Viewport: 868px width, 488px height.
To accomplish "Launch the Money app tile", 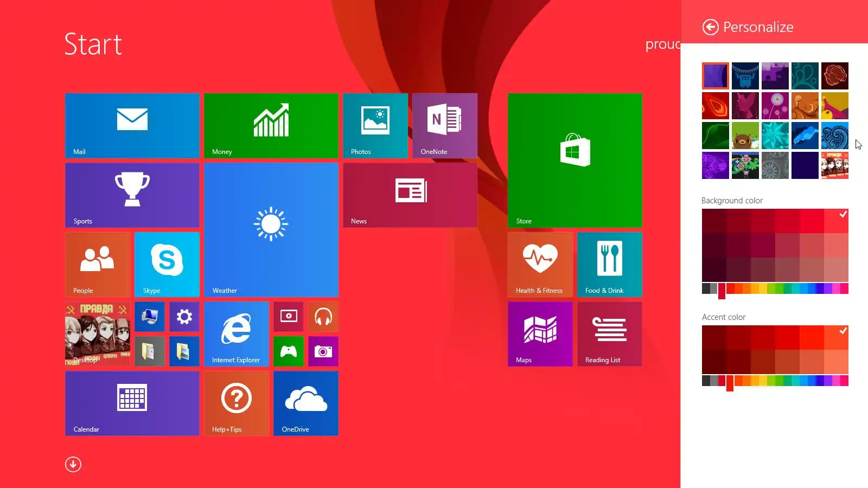I will [x=271, y=126].
